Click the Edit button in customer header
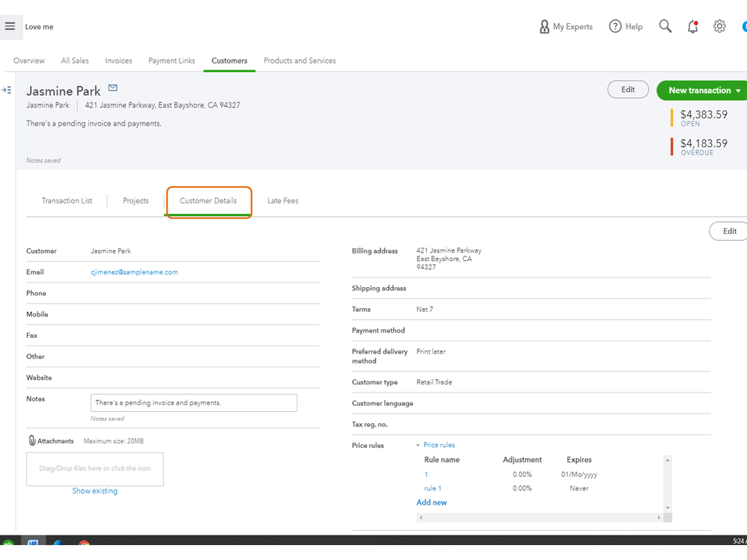The width and height of the screenshot is (747, 560). [627, 90]
